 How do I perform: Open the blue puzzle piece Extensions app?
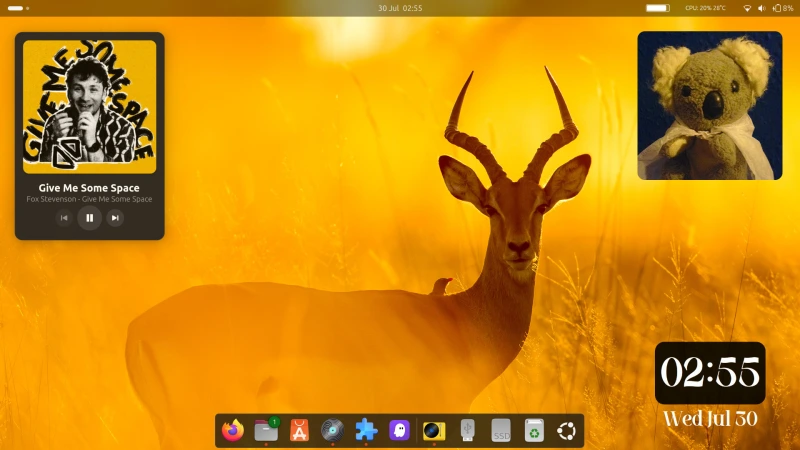[x=366, y=431]
